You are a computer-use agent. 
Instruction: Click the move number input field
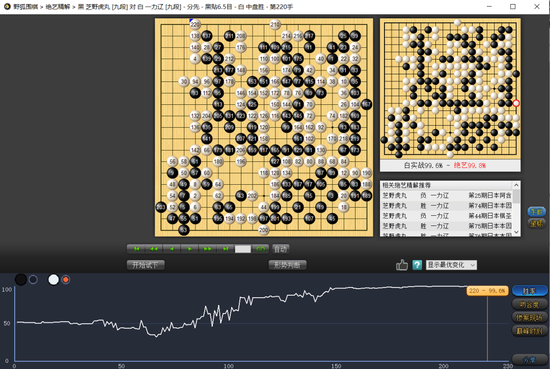[x=243, y=249]
